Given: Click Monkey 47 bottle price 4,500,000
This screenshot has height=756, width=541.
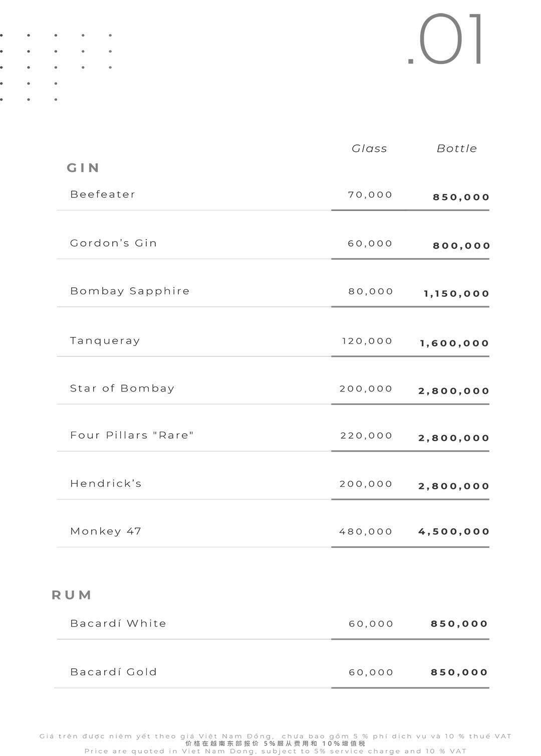Looking at the screenshot, I should (x=454, y=531).
